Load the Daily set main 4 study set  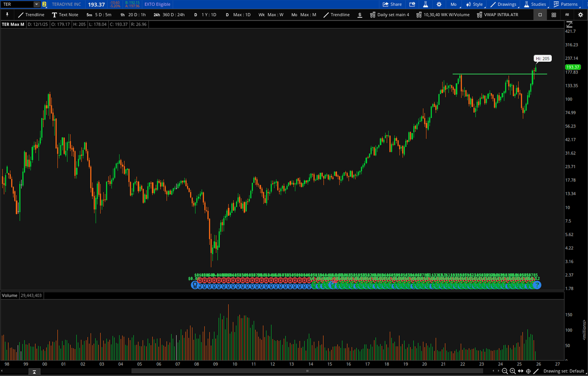pyautogui.click(x=389, y=15)
